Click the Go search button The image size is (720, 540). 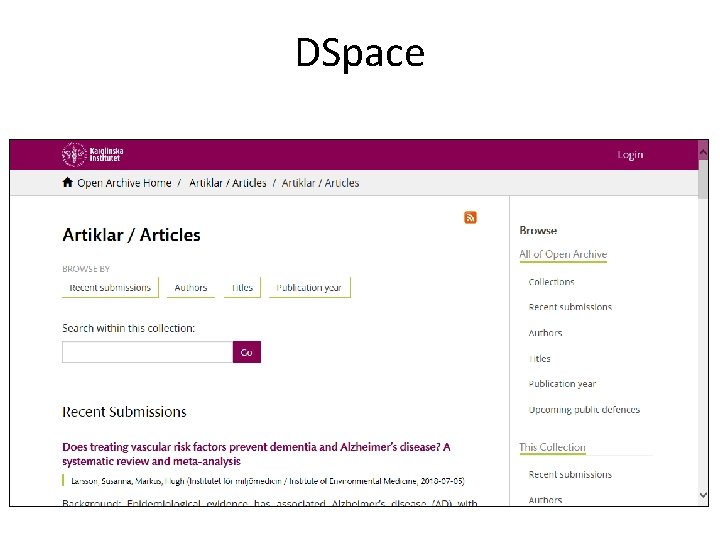click(x=247, y=352)
